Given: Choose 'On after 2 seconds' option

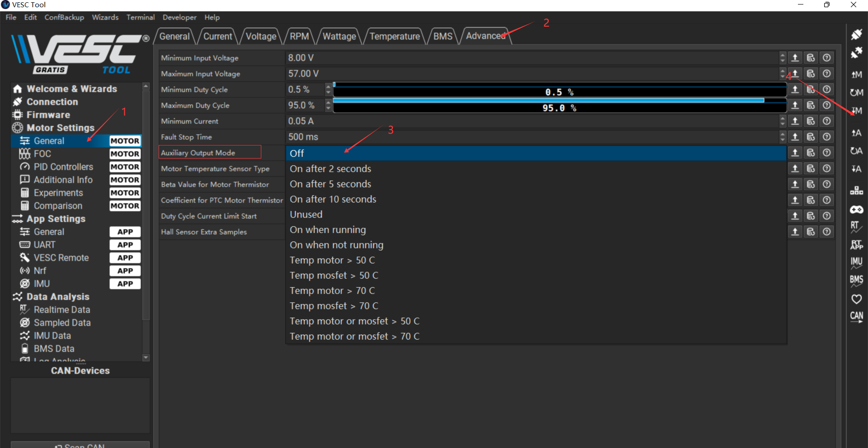Looking at the screenshot, I should click(x=536, y=169).
